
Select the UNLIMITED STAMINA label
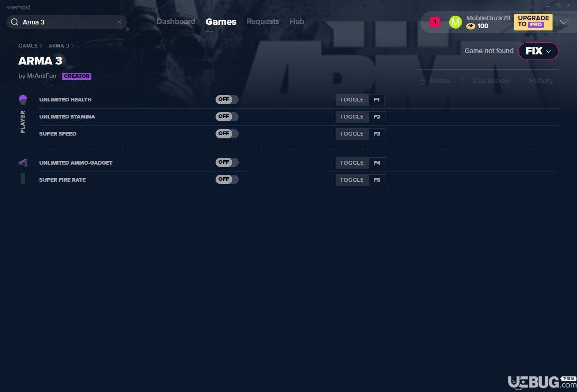pyautogui.click(x=67, y=117)
